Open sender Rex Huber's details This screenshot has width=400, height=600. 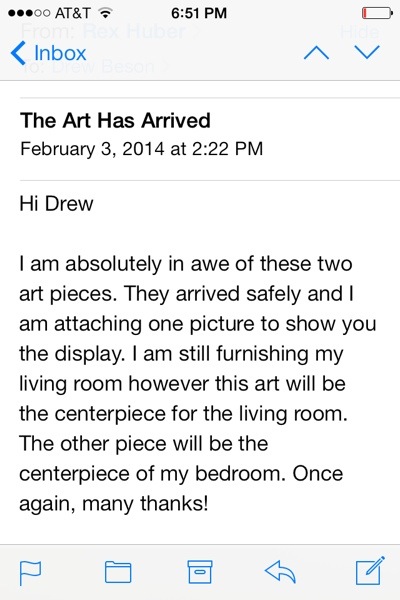[x=134, y=31]
